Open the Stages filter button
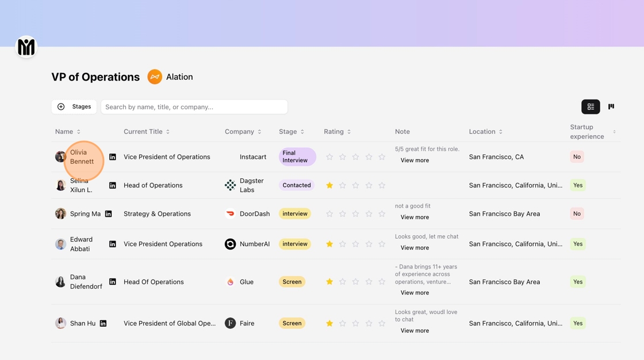Image resolution: width=644 pixels, height=360 pixels. (x=74, y=107)
